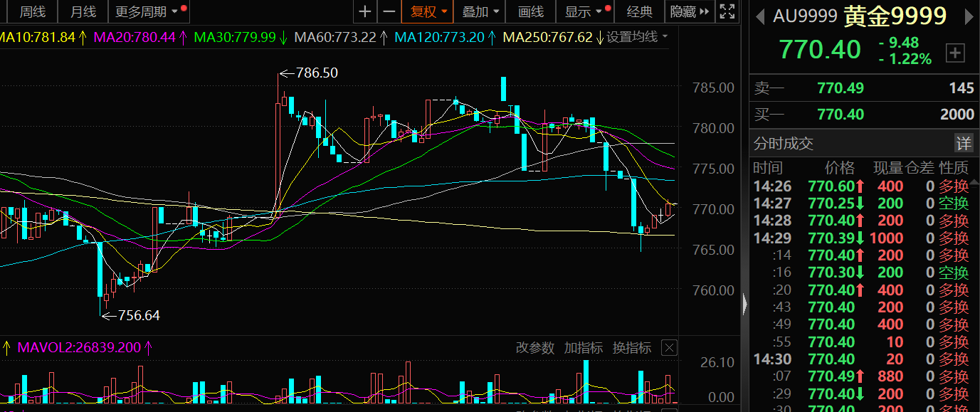The image size is (980, 412).
Task: Select MA120:773.20 moving average label
Action: (438, 37)
